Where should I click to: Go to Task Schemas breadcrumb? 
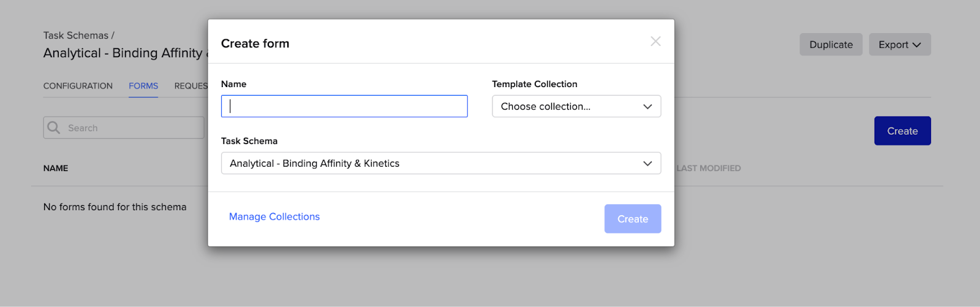75,36
